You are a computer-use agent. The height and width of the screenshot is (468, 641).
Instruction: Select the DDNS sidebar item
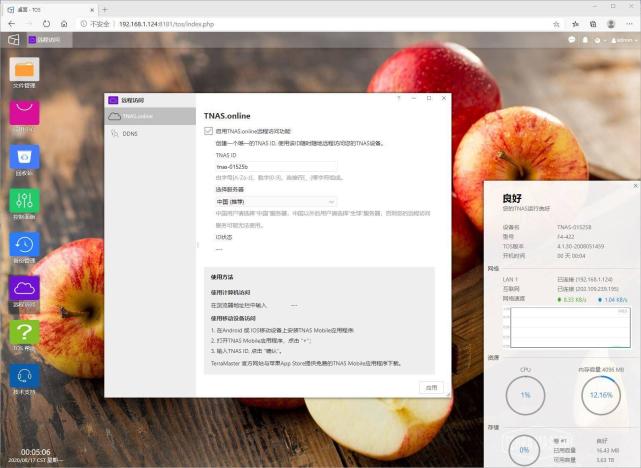click(x=150, y=134)
